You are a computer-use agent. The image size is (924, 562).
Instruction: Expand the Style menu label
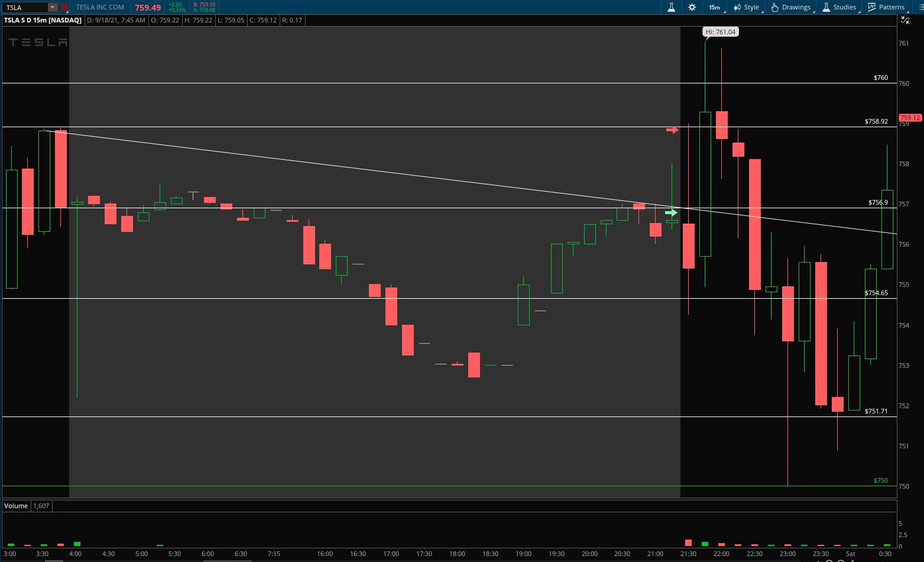tap(751, 7)
